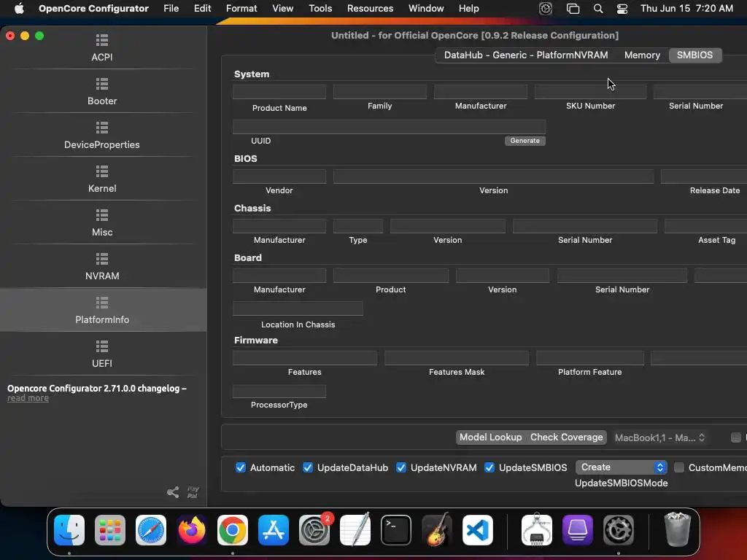Screen dimensions: 747x560
Task: Click the PayPal donate icon
Action: pyautogui.click(x=193, y=492)
